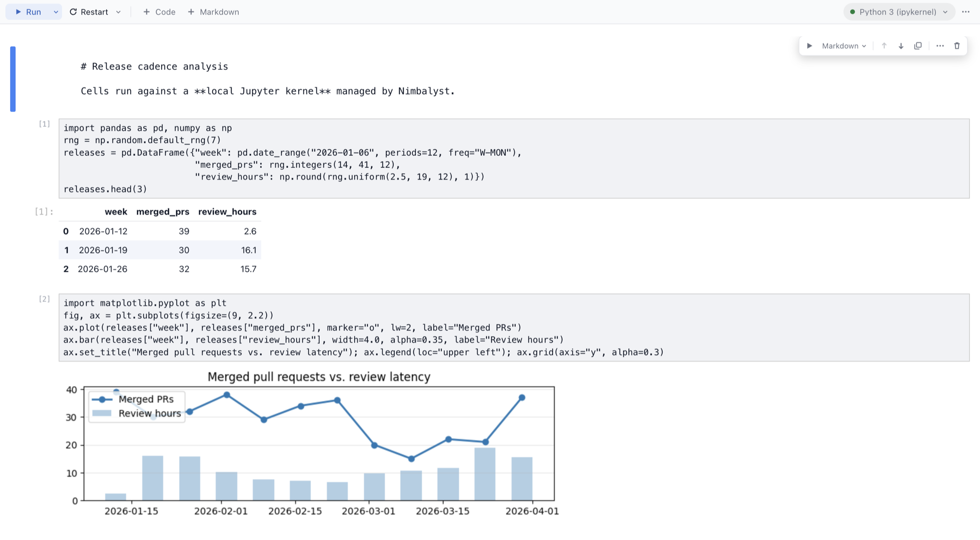
Task: Click the play icon inside Run button
Action: (18, 12)
